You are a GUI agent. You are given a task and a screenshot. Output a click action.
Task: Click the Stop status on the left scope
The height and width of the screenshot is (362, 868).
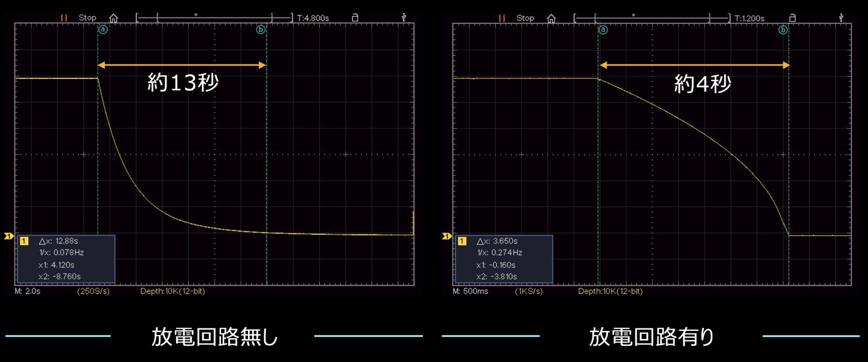[x=87, y=18]
